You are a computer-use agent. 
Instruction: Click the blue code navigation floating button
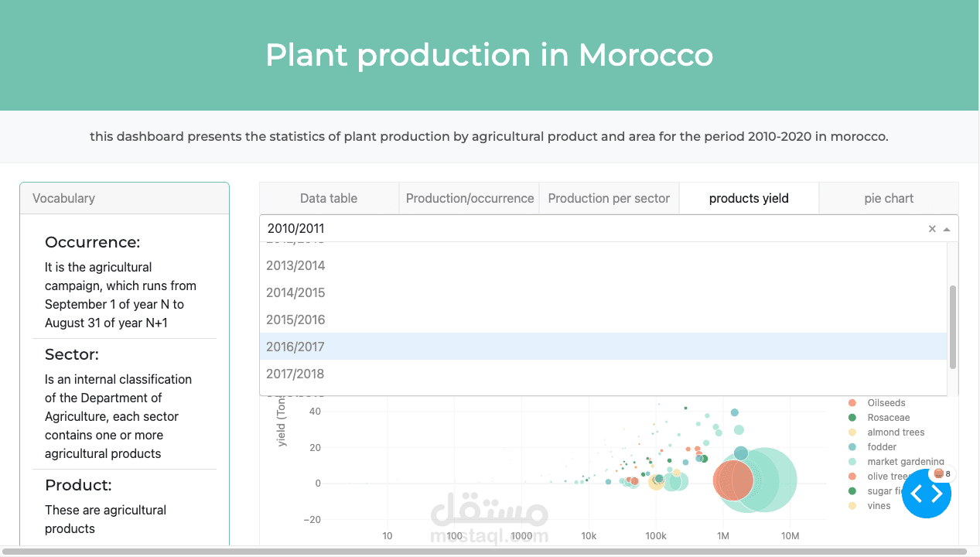click(926, 494)
